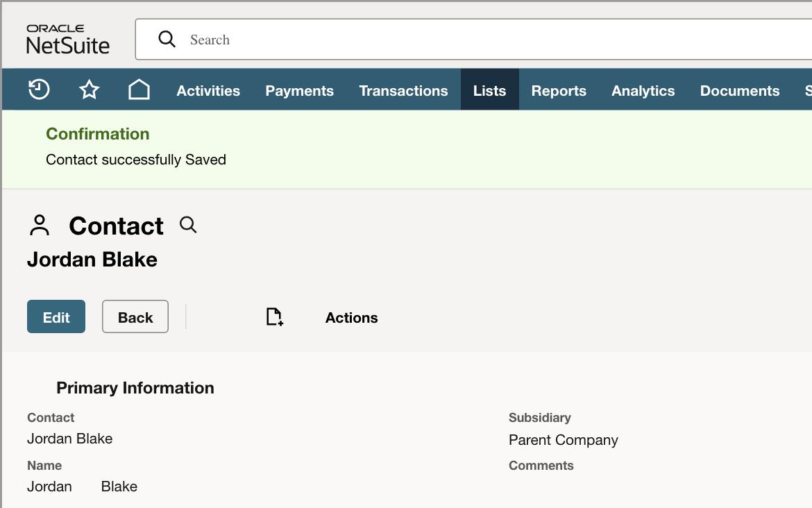Screen dimensions: 812x508
Task: Click the search icon beside the Contact title
Action: pyautogui.click(x=188, y=225)
